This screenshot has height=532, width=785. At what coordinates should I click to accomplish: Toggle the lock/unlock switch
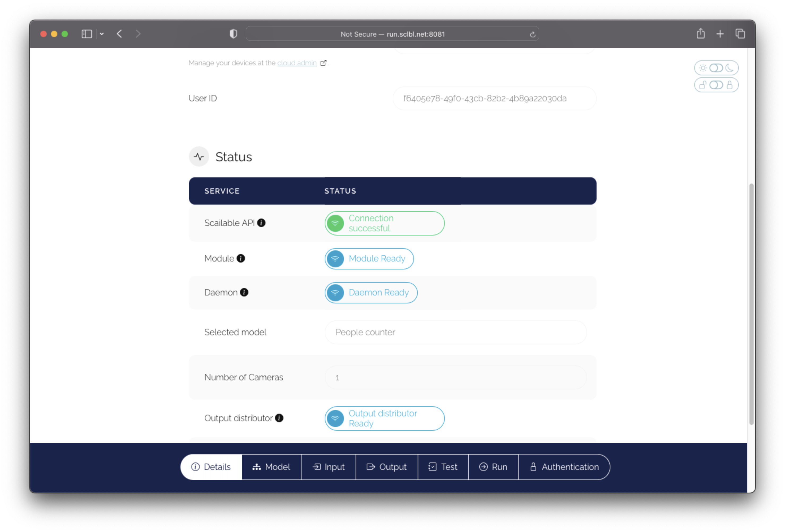coord(716,85)
